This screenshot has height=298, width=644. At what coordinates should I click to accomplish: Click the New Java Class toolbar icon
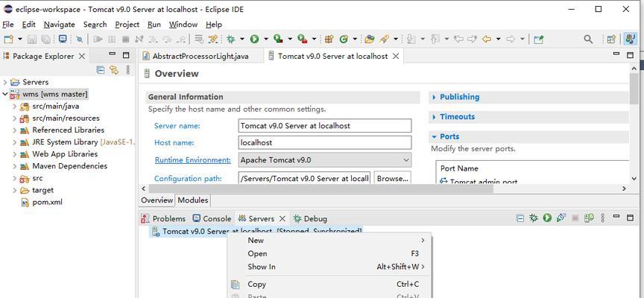(344, 39)
